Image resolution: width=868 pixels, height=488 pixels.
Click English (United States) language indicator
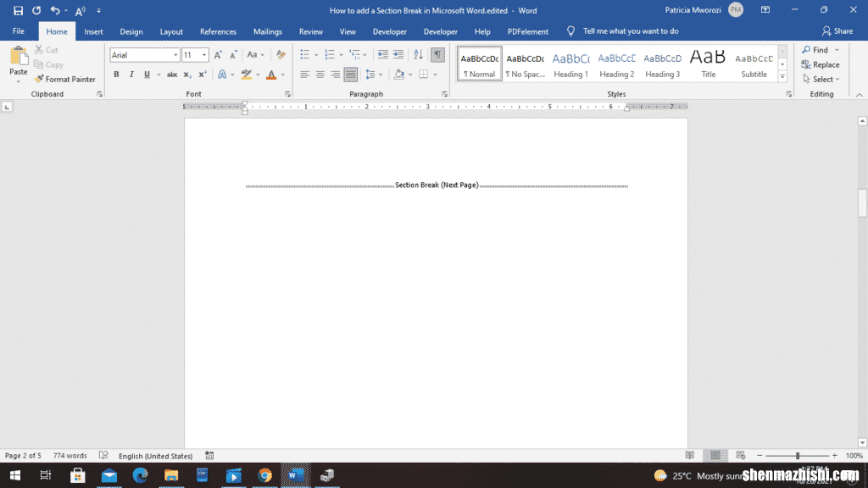156,455
